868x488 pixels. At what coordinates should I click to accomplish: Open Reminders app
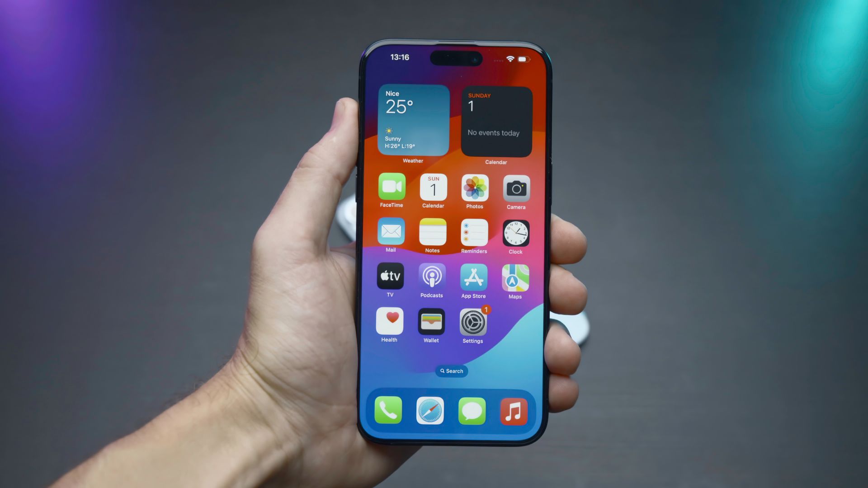(x=474, y=233)
